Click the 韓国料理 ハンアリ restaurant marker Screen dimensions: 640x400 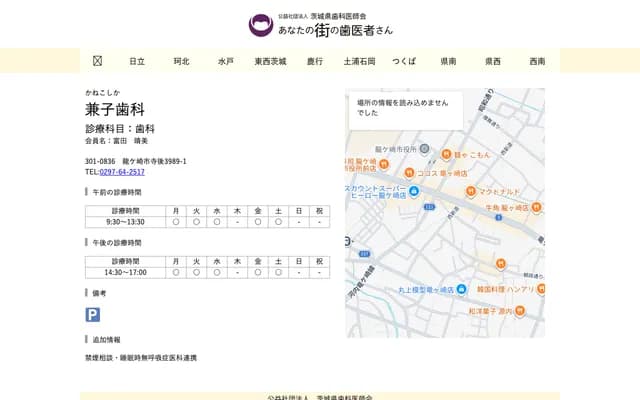point(541,289)
